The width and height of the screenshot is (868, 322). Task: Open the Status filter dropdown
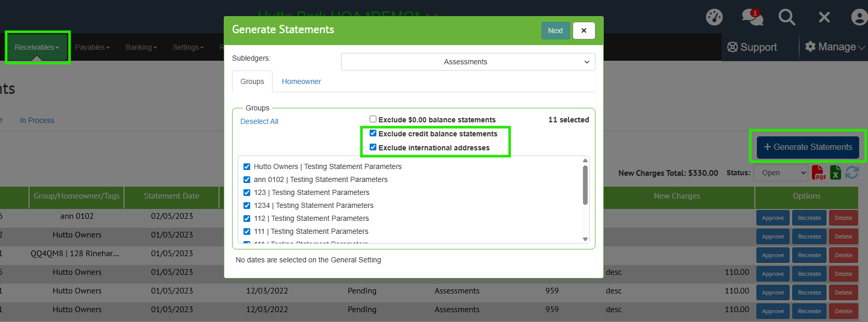tap(780, 173)
